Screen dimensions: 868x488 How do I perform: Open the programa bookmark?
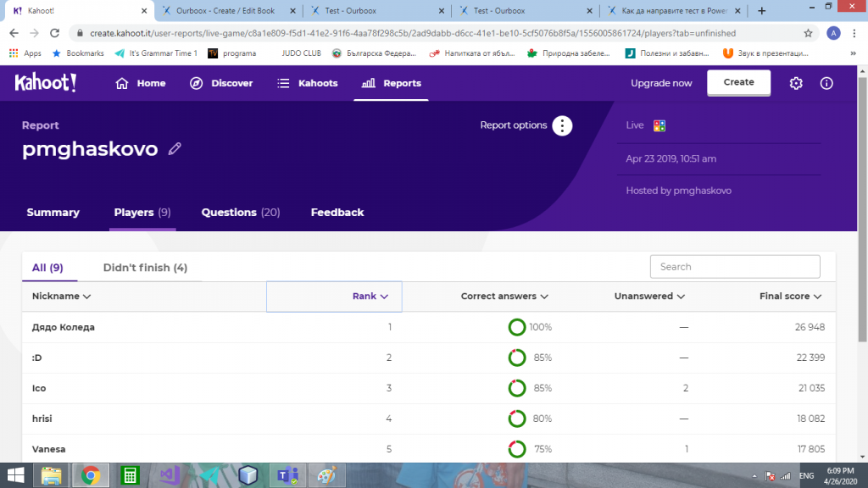coord(232,53)
